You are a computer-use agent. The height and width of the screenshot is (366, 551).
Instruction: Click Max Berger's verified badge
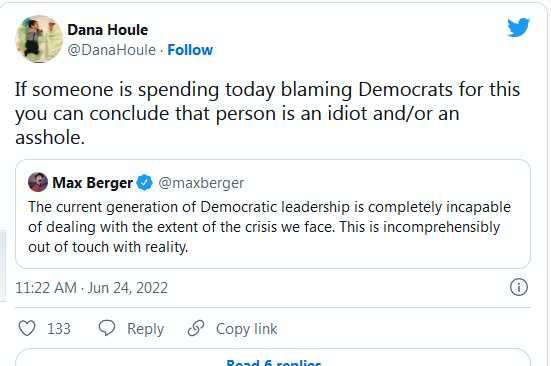[144, 183]
